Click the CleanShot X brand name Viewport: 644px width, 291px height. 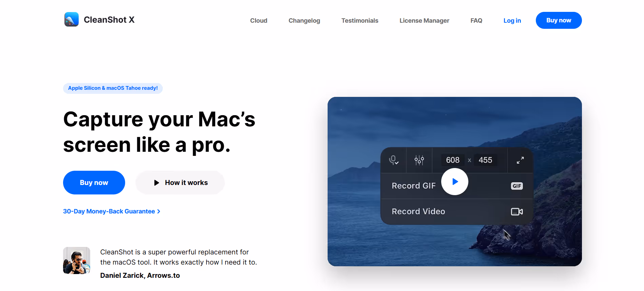click(x=109, y=20)
